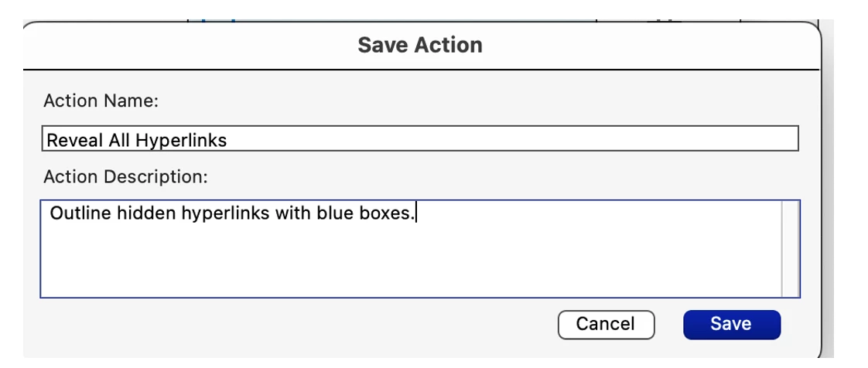
Task: Click the Save Action dialog title
Action: 420,45
